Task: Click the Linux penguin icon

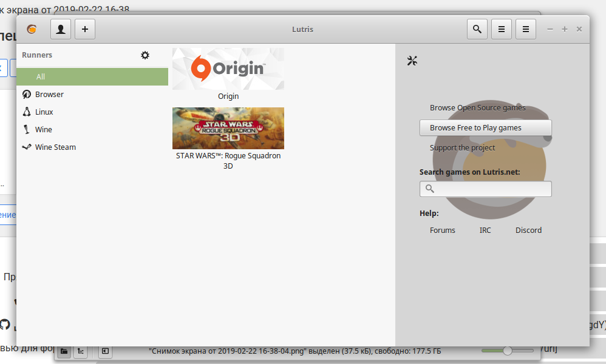Action: point(27,112)
